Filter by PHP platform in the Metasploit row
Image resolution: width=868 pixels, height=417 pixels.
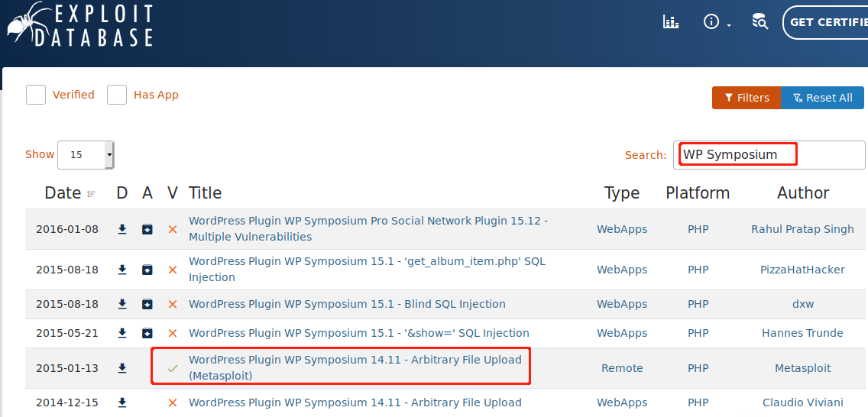coord(698,368)
